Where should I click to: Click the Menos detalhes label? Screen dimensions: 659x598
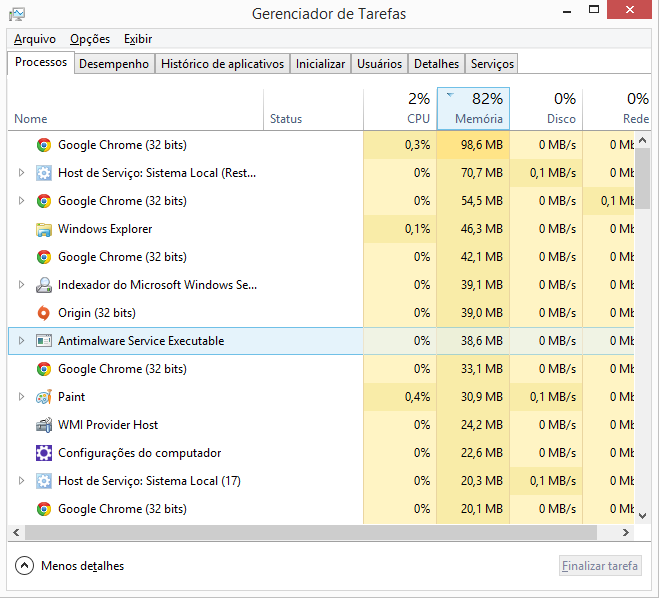[x=82, y=566]
